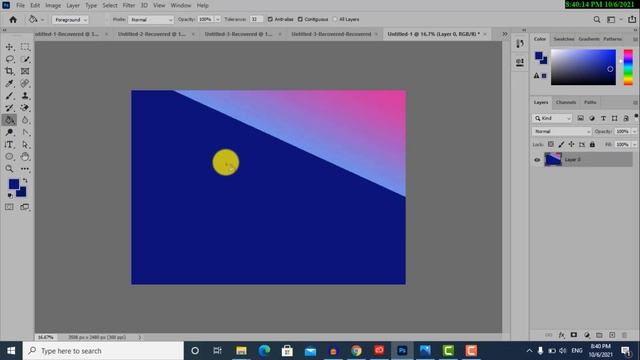Select the Eyedropper tool
The image size is (640, 360).
(9, 84)
